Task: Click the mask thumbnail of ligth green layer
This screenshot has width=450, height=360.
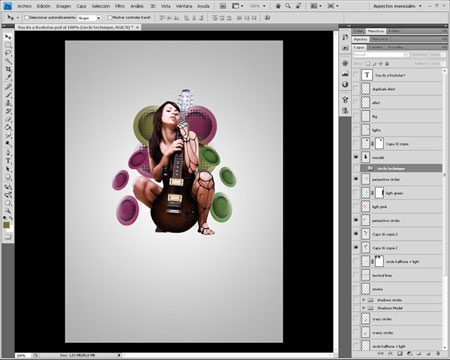Action: [x=379, y=193]
